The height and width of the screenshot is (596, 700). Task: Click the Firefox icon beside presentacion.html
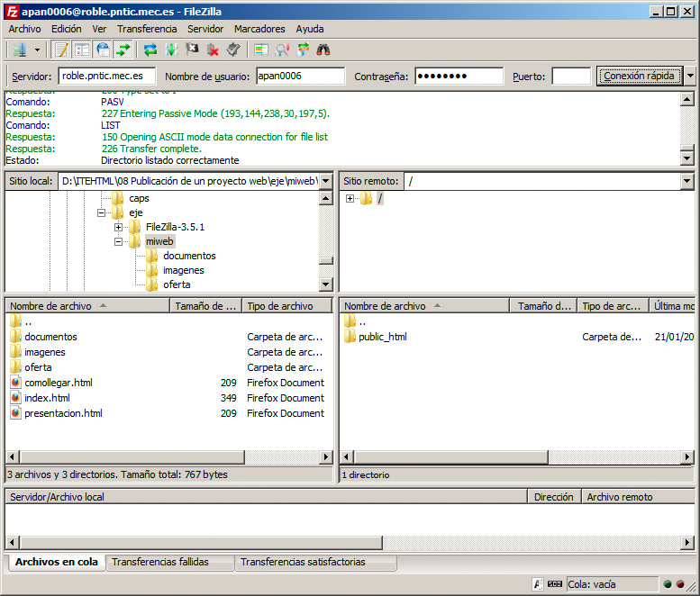pos(15,413)
